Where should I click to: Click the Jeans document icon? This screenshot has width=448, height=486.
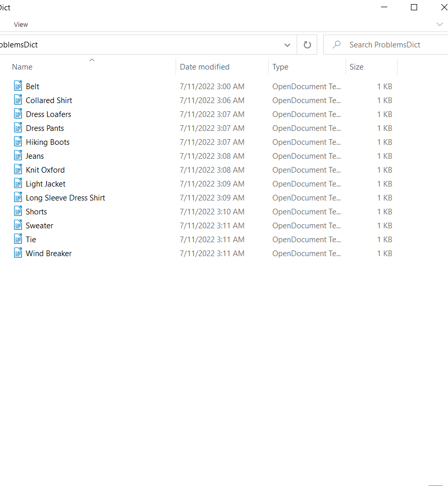(18, 156)
